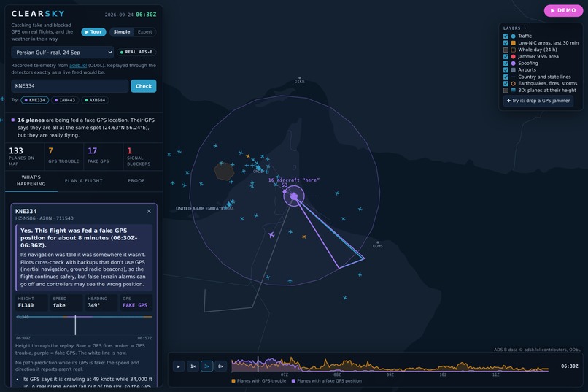Toggle Earthquakes, fires, storms layer
Screen dimensions: 588x392
(x=506, y=84)
